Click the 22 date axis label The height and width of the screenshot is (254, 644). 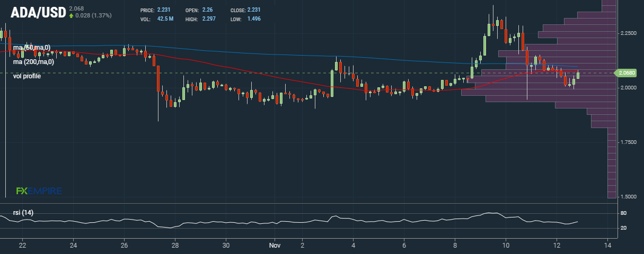point(22,246)
